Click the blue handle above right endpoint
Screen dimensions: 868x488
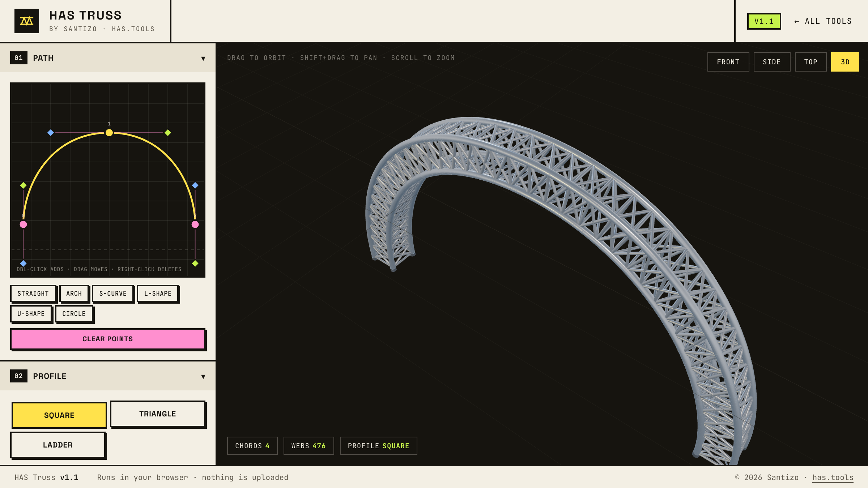pyautogui.click(x=195, y=185)
